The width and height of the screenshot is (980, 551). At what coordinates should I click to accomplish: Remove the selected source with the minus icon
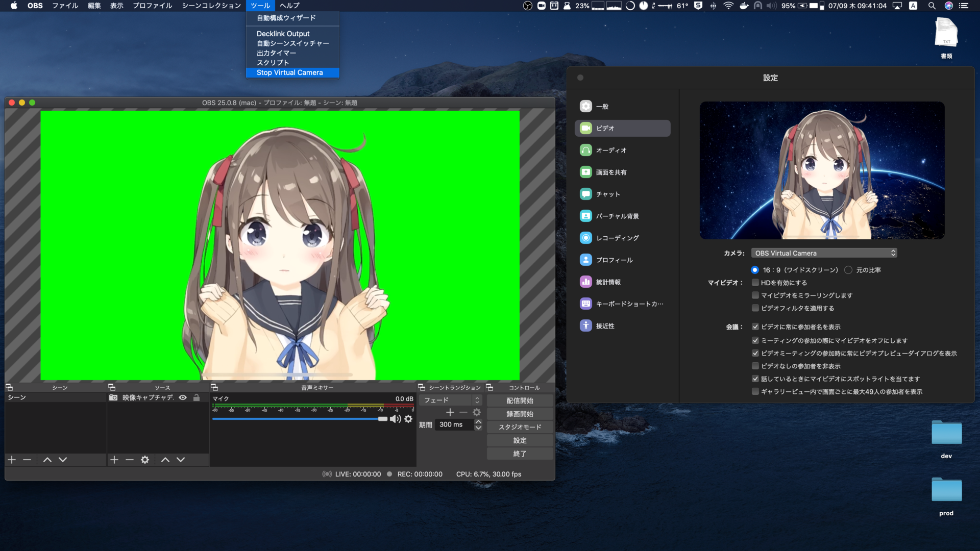[130, 460]
